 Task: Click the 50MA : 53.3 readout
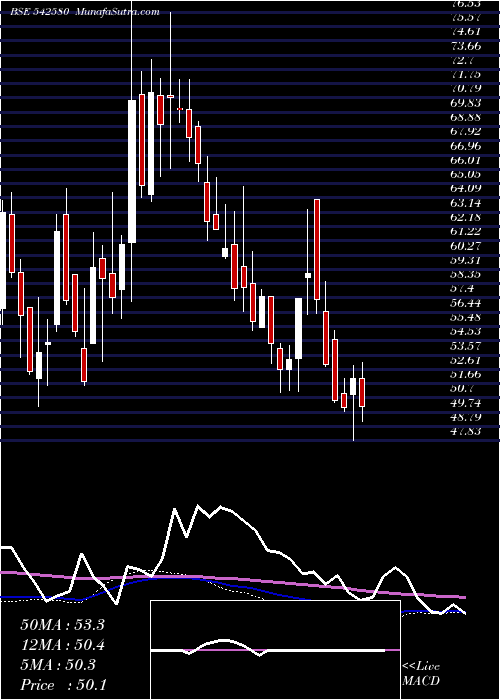[62, 625]
